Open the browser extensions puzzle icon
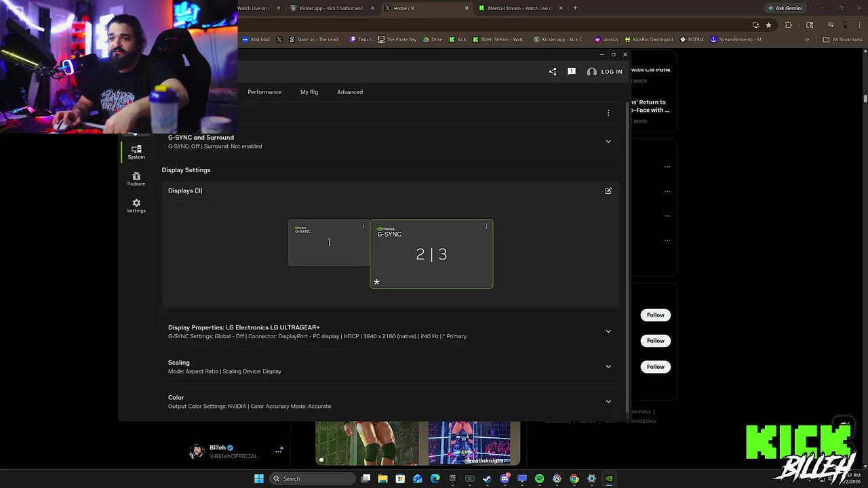 pos(788,25)
